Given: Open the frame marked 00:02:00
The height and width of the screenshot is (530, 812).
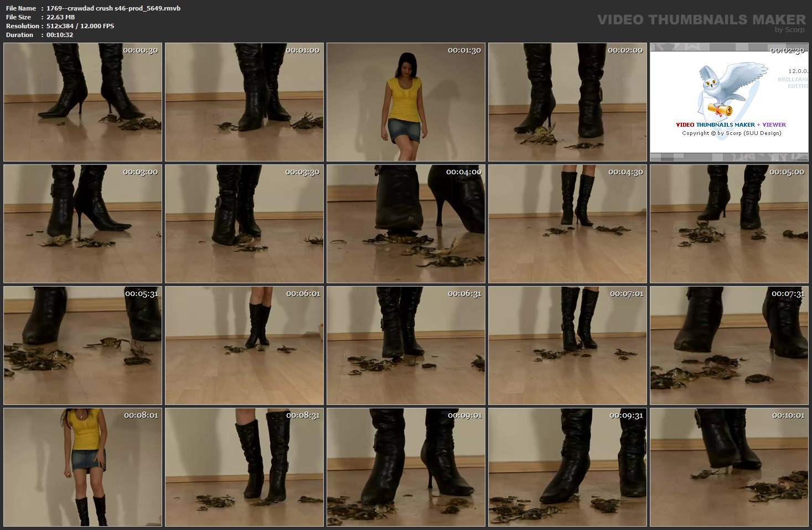Looking at the screenshot, I should [568, 102].
